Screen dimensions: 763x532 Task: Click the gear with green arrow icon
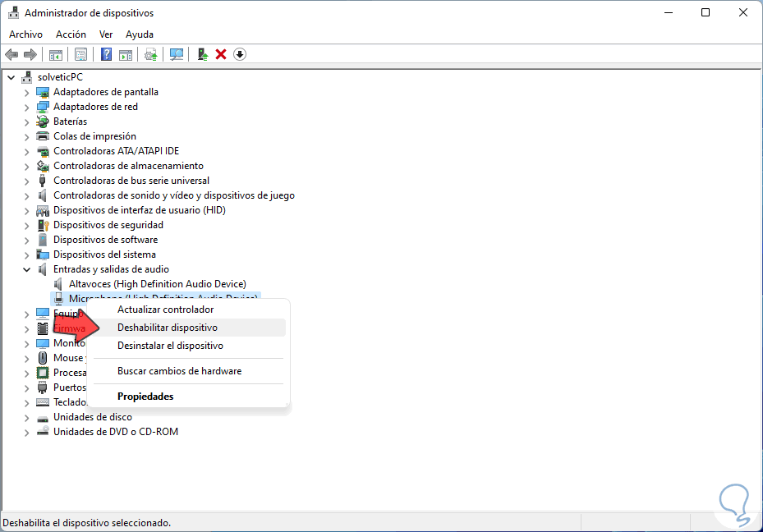pos(151,54)
